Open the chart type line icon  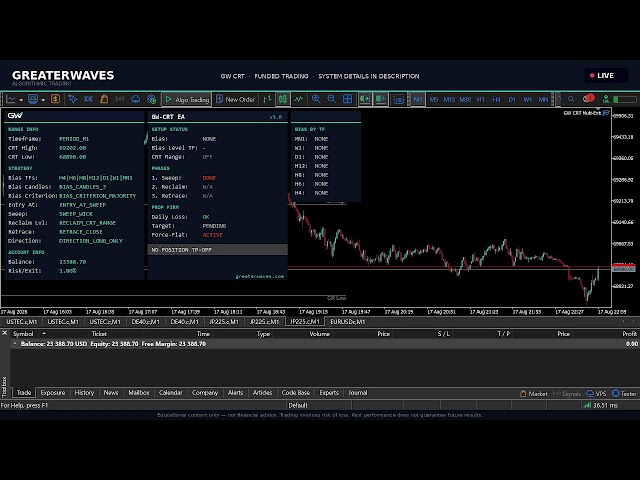coord(11,99)
